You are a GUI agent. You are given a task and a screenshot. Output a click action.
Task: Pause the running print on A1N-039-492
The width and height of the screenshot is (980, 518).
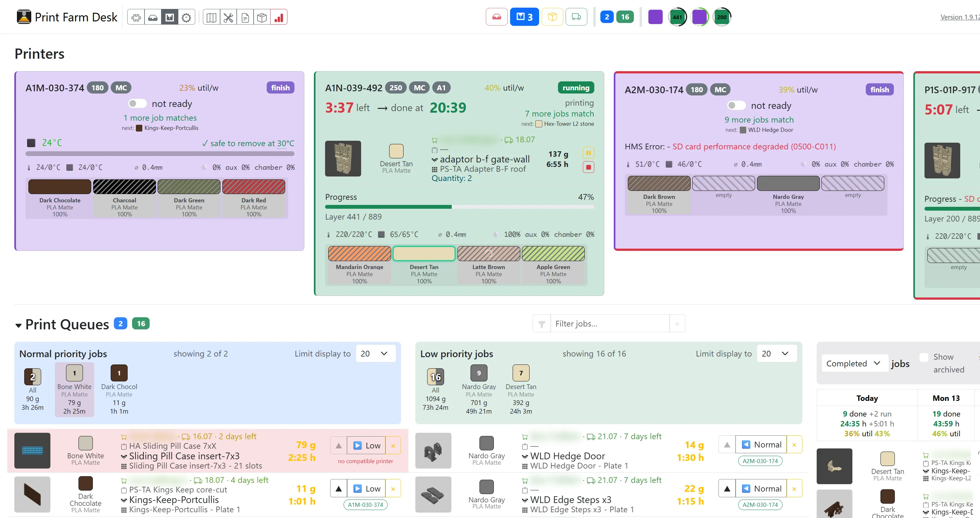pyautogui.click(x=588, y=153)
